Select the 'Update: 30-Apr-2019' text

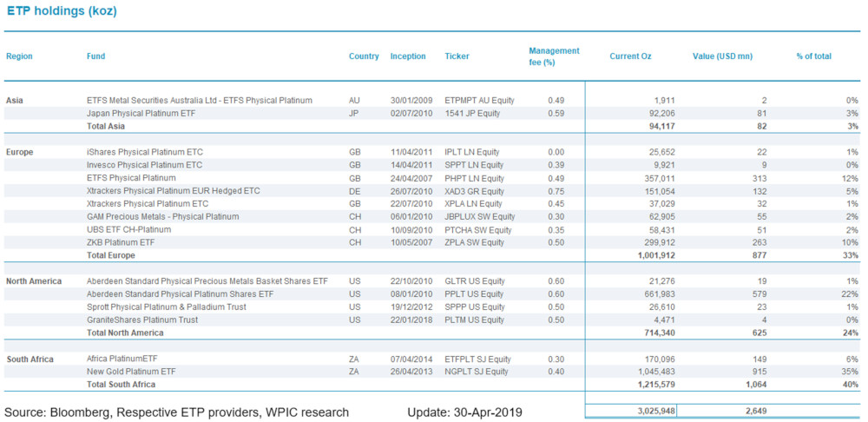tap(464, 412)
